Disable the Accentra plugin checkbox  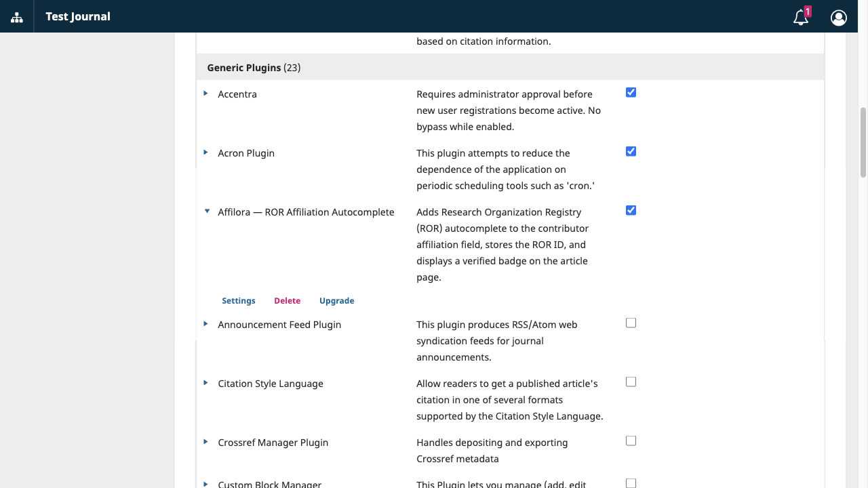tap(631, 93)
